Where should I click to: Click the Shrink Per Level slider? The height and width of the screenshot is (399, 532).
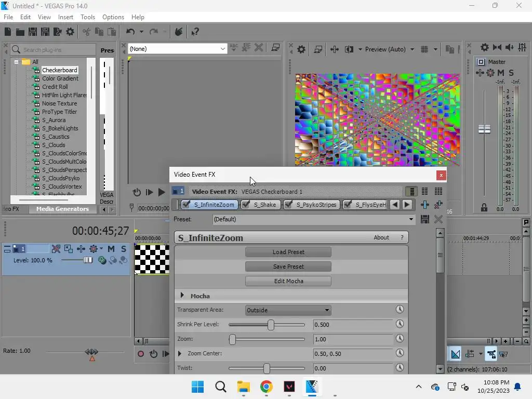click(267, 325)
